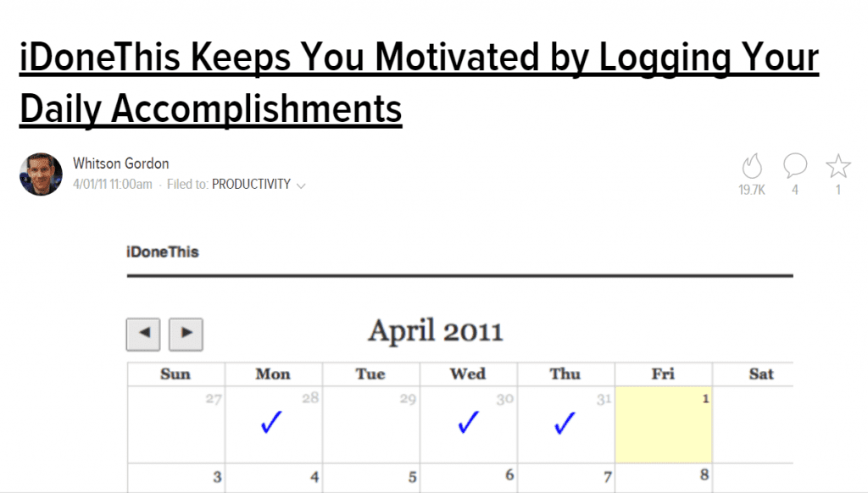The height and width of the screenshot is (493, 868).
Task: Select the checkmark on April 30
Action: pos(467,422)
